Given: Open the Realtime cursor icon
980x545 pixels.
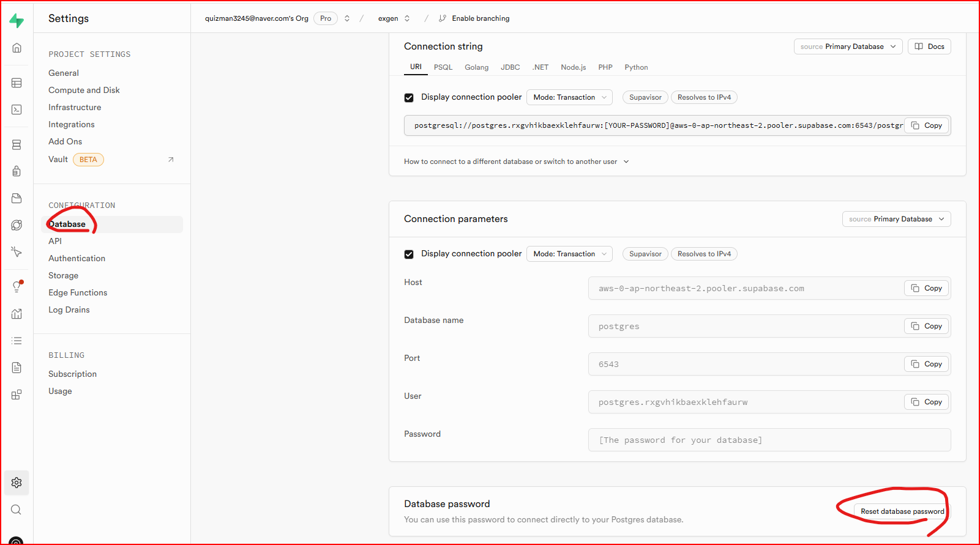Looking at the screenshot, I should coord(17,252).
